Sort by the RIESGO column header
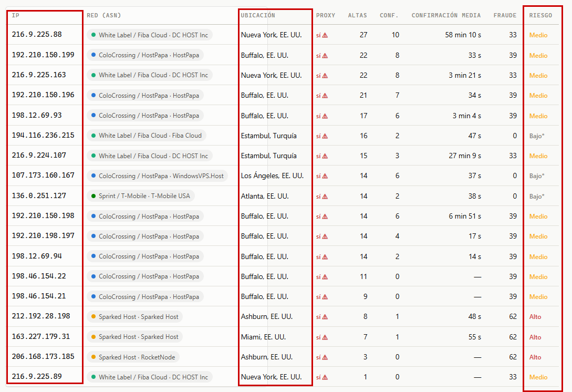This screenshot has height=392, width=572. pyautogui.click(x=540, y=15)
